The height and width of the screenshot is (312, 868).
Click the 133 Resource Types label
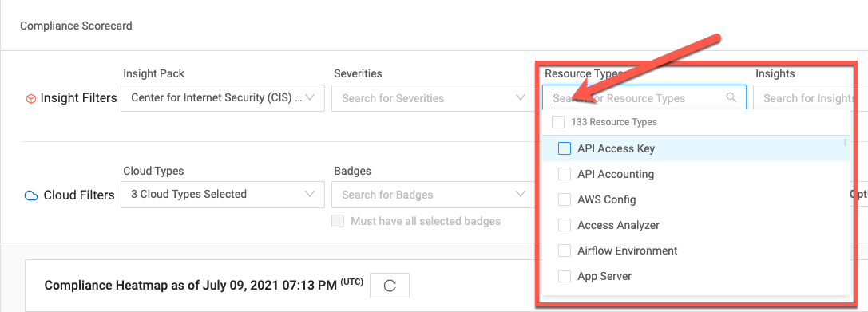point(614,122)
